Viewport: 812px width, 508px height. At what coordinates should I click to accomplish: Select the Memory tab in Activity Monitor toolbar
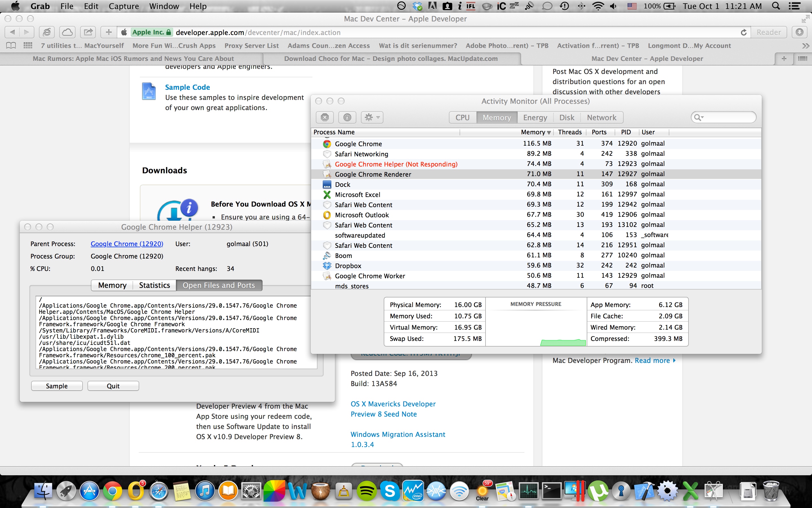497,118
